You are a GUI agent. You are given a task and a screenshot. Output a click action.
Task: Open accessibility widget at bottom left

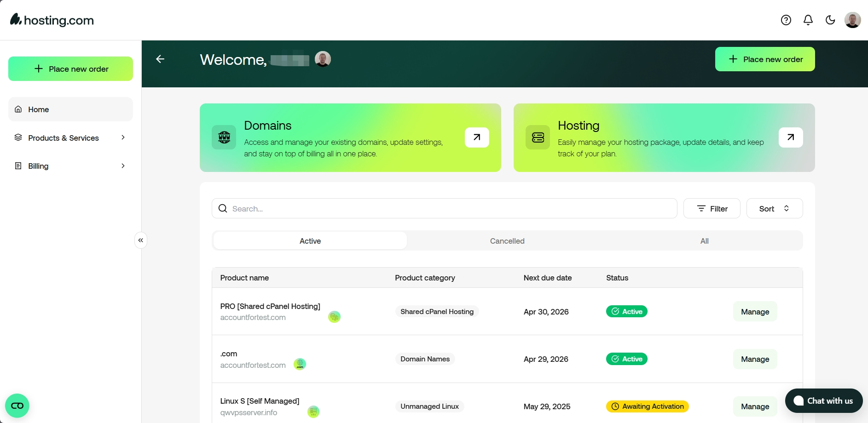point(17,406)
